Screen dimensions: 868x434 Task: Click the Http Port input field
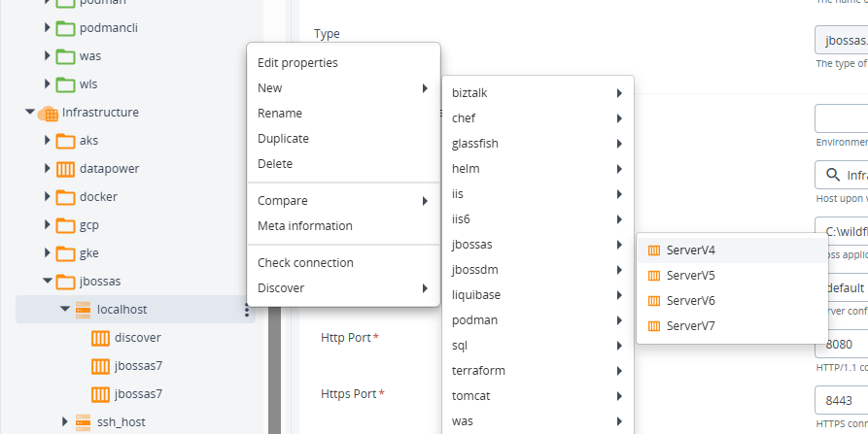(840, 345)
